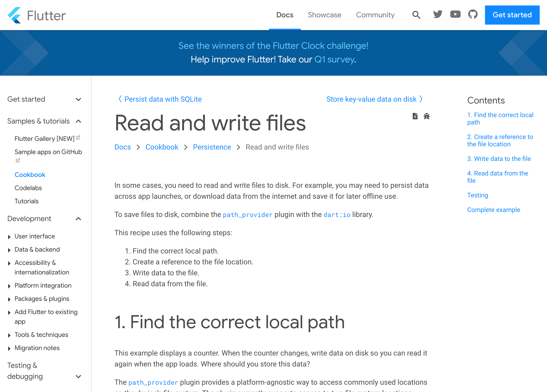Open Flutter's Twitter page icon
547x392 pixels.
tap(438, 15)
